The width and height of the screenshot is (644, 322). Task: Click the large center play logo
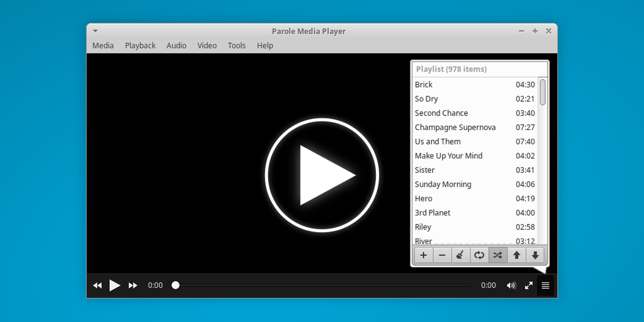tap(322, 175)
